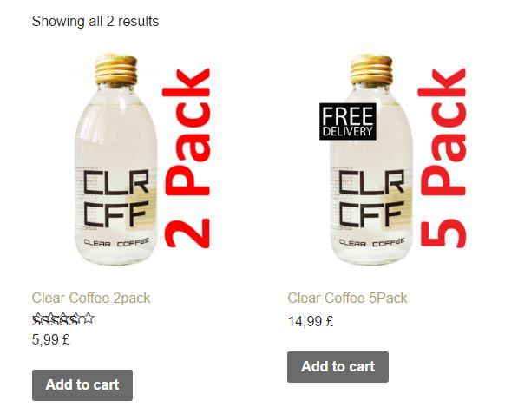The image size is (518, 420).
Task: Click the gold cap of the 2pack bottle
Action: pyautogui.click(x=116, y=69)
